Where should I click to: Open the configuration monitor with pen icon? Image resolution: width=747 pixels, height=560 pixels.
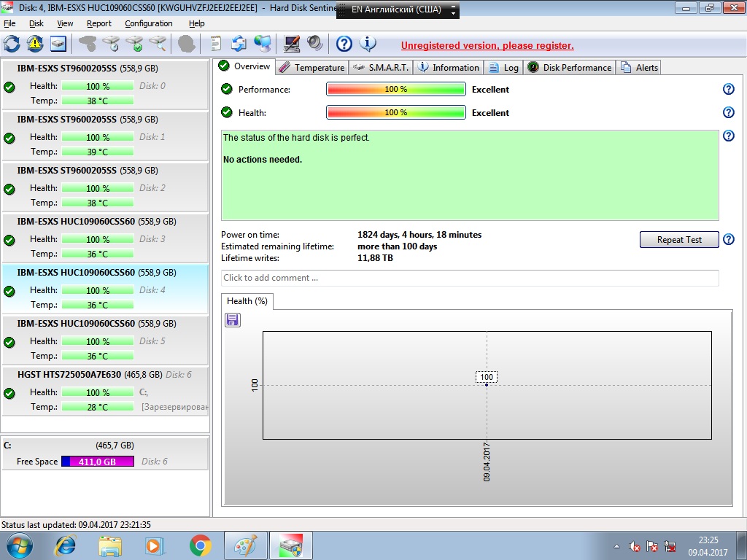pyautogui.click(x=292, y=44)
